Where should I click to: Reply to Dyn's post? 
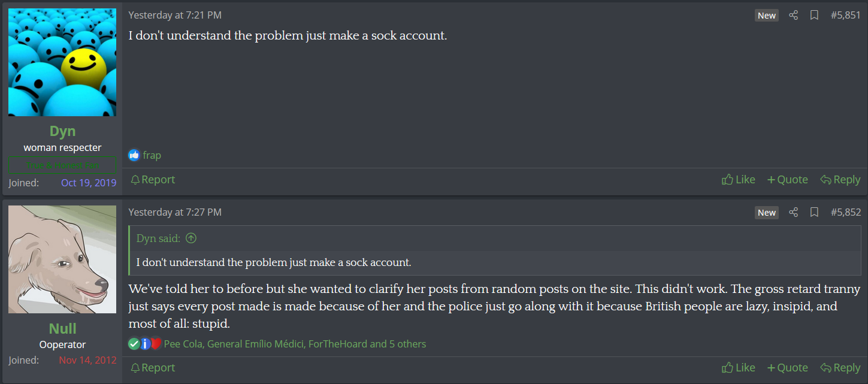click(x=840, y=180)
